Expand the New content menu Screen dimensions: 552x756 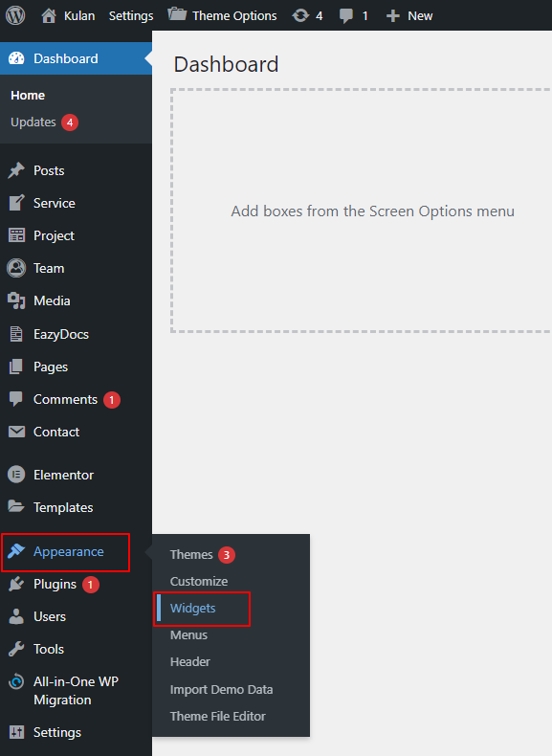coord(409,16)
